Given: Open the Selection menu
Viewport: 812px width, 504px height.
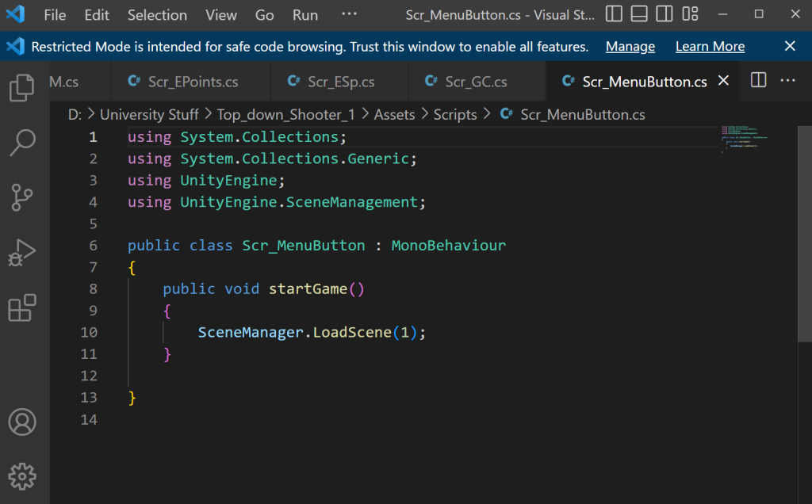Looking at the screenshot, I should click(x=157, y=15).
